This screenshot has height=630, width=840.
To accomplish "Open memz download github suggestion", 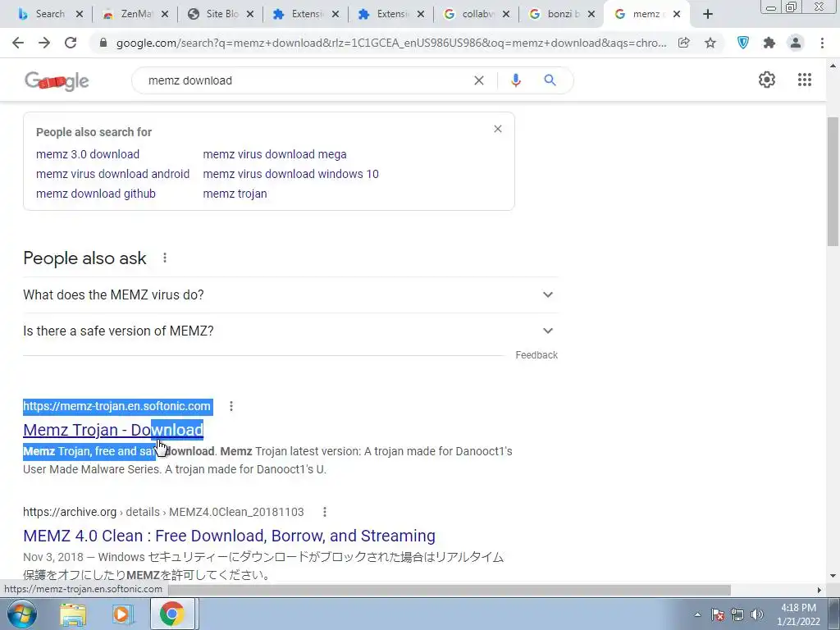I will [x=96, y=194].
